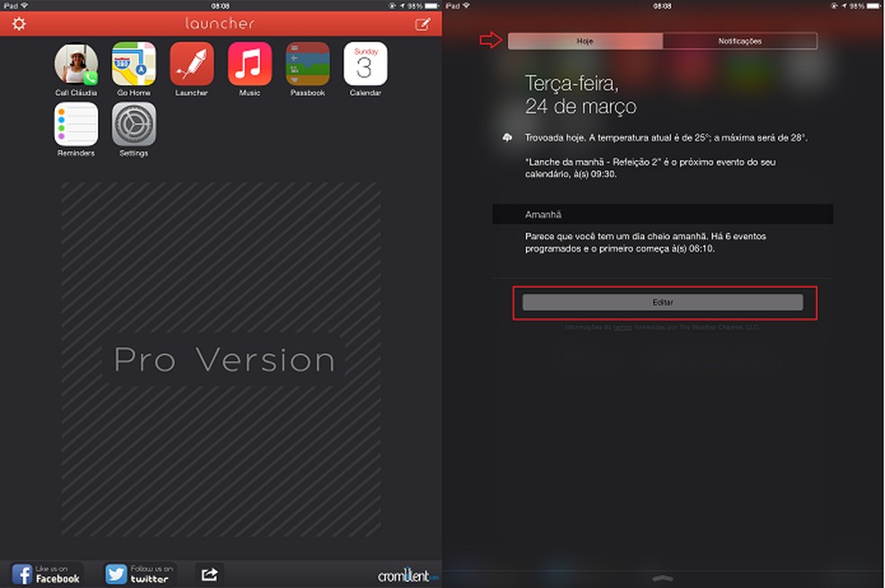Select the Go Home Maps shortcut

pyautogui.click(x=134, y=66)
